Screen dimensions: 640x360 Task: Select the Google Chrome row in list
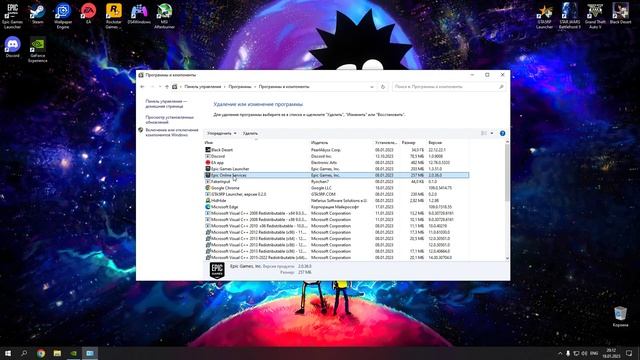[336, 188]
